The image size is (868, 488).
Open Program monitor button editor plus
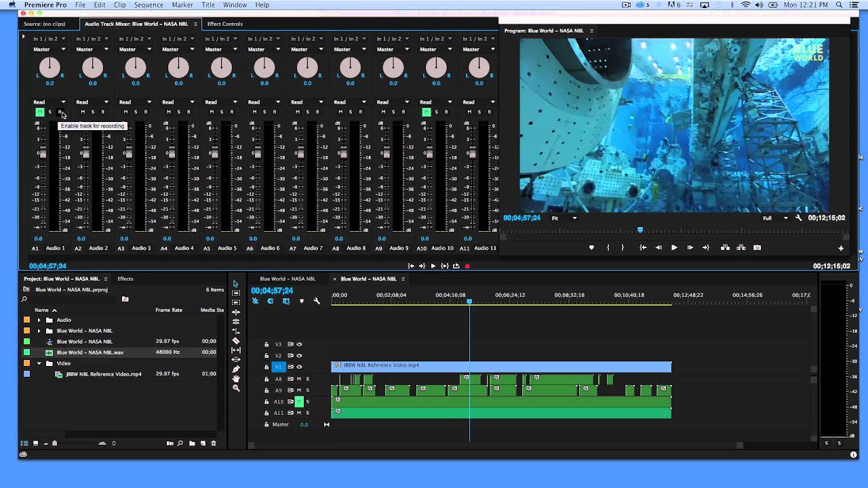(x=841, y=248)
